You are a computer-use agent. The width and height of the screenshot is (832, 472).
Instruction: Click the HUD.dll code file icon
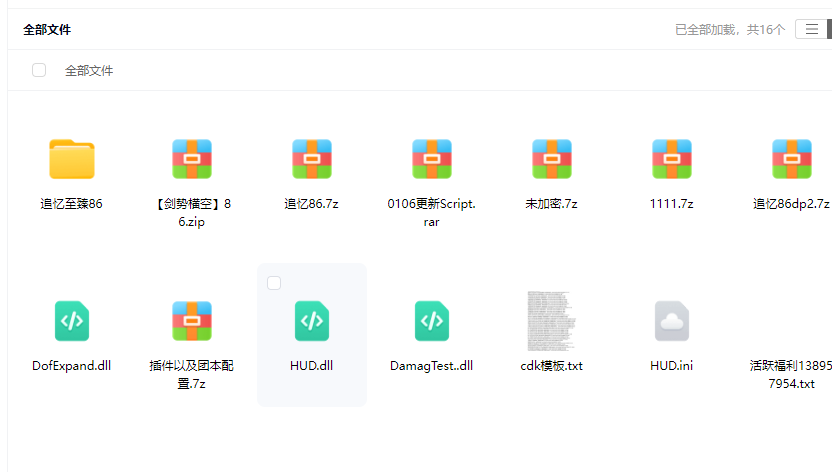point(311,321)
